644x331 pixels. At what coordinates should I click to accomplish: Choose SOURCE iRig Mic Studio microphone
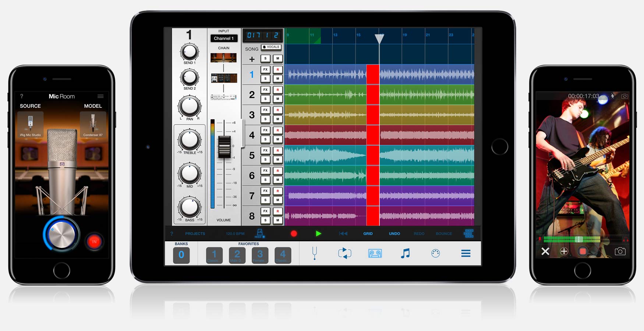coord(31,124)
